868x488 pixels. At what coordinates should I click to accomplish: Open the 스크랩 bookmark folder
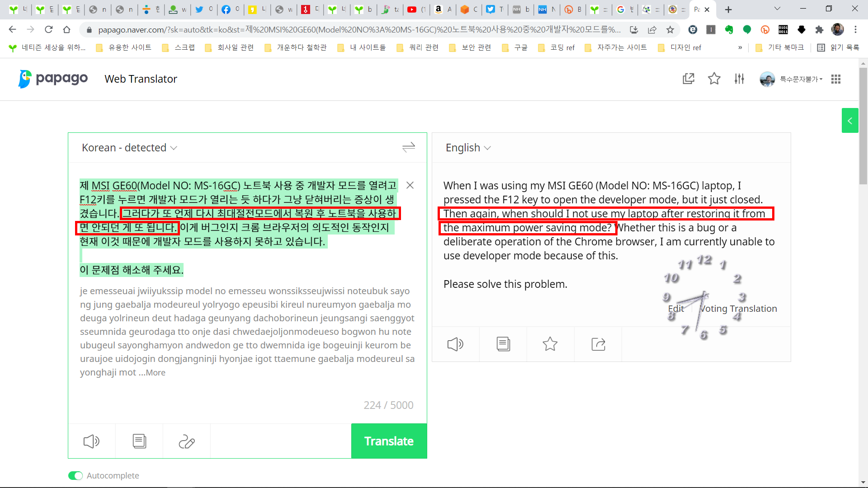point(179,47)
